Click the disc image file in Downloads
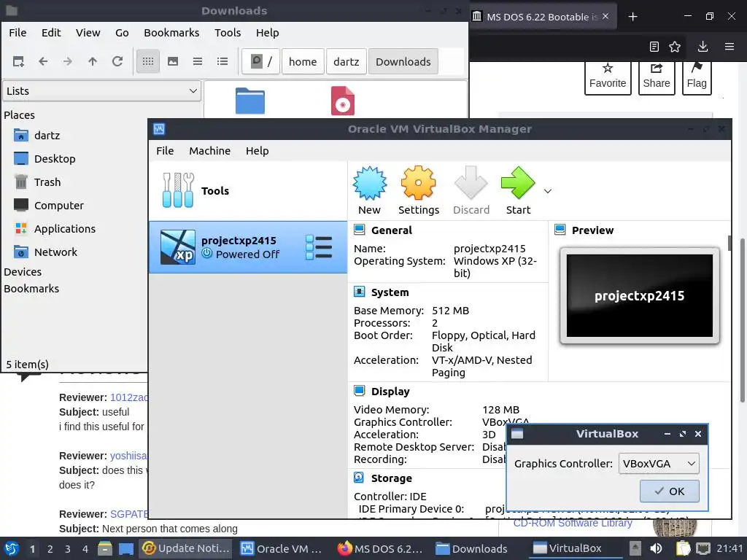Screen dimensions: 747x560 pos(343,101)
